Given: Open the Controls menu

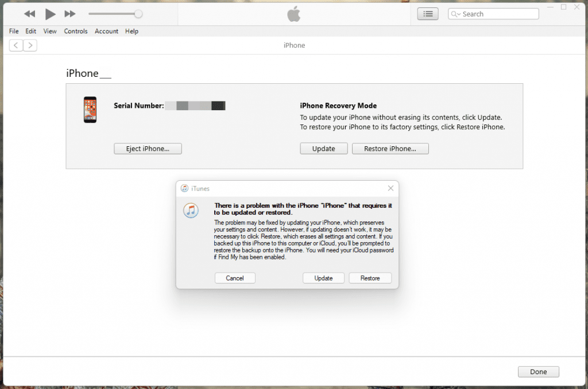Looking at the screenshot, I should (x=76, y=31).
